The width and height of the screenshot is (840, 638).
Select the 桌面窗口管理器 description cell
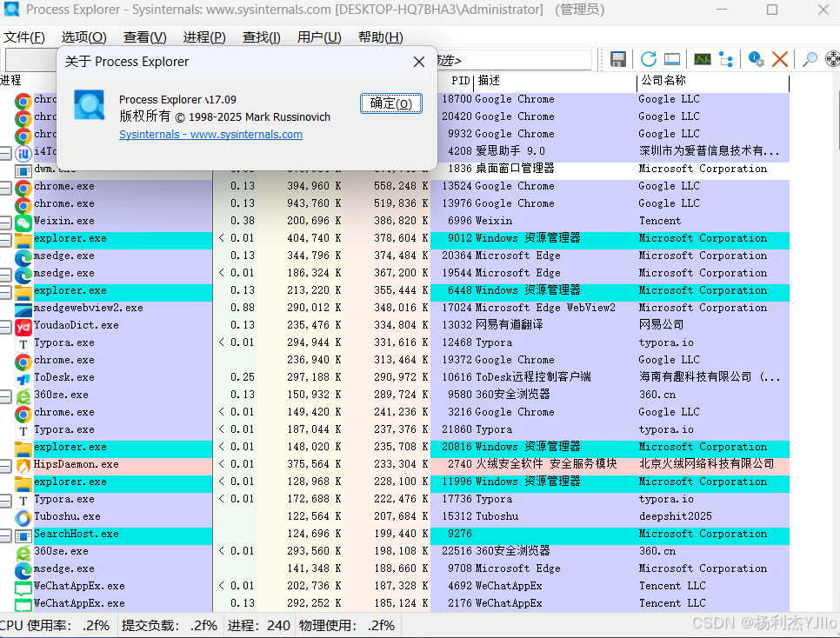pyautogui.click(x=515, y=169)
